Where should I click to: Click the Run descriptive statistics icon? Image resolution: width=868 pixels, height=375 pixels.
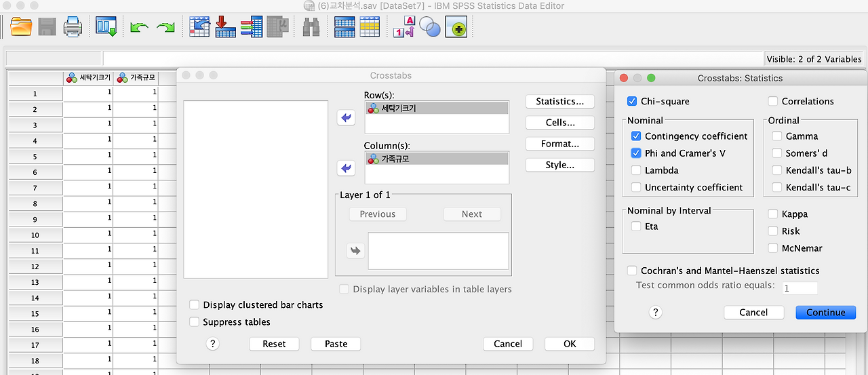tap(278, 26)
